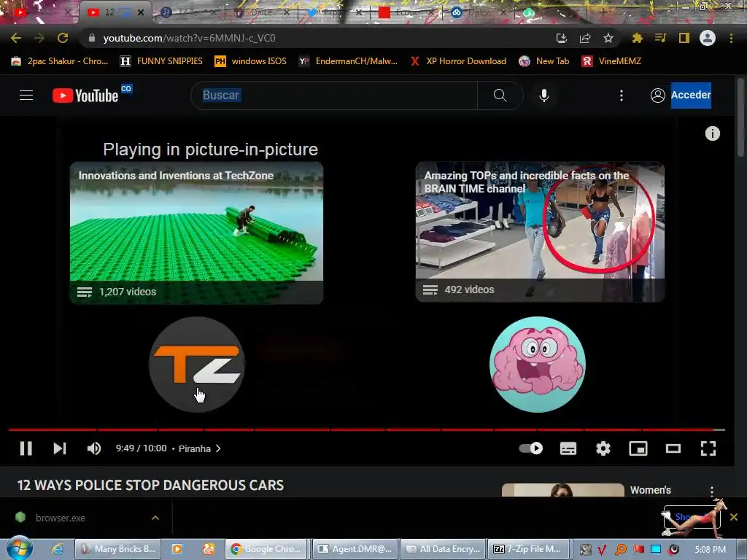Toggle the miniplayer mode

click(638, 448)
